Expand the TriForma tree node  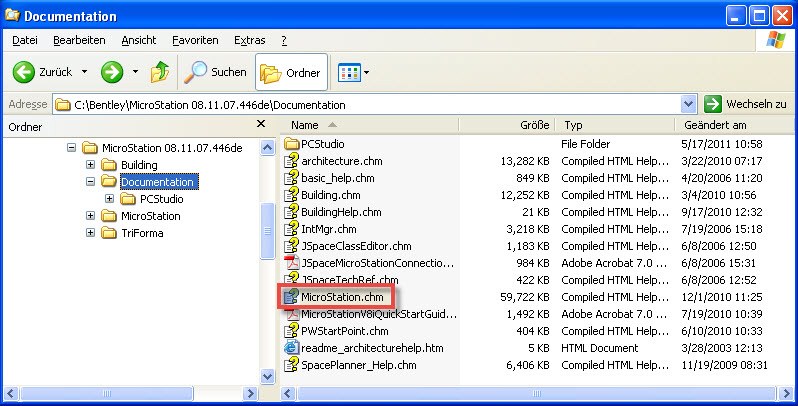(90, 233)
